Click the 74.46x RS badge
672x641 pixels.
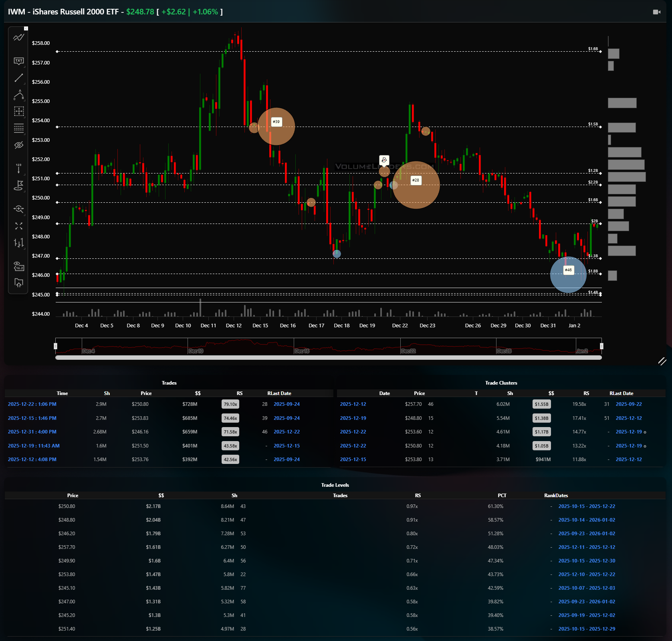click(230, 418)
